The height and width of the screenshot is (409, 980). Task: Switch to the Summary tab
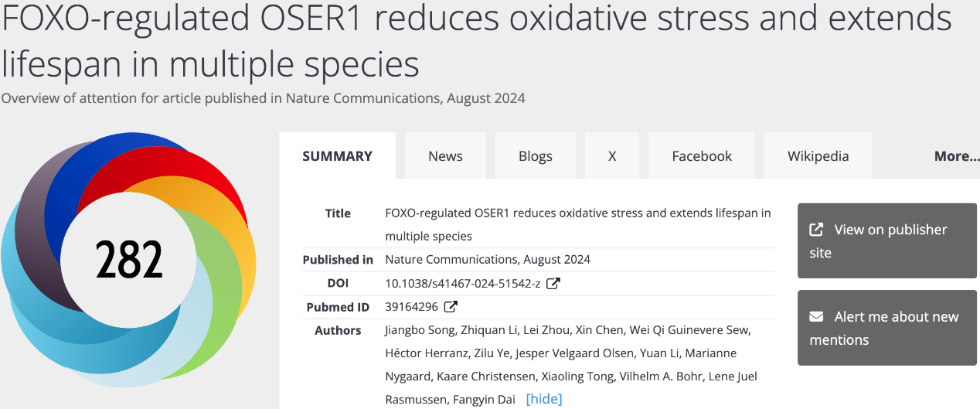(x=337, y=156)
